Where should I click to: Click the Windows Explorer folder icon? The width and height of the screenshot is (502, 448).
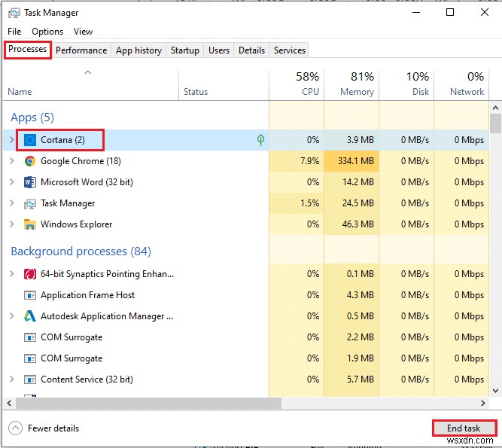(30, 224)
